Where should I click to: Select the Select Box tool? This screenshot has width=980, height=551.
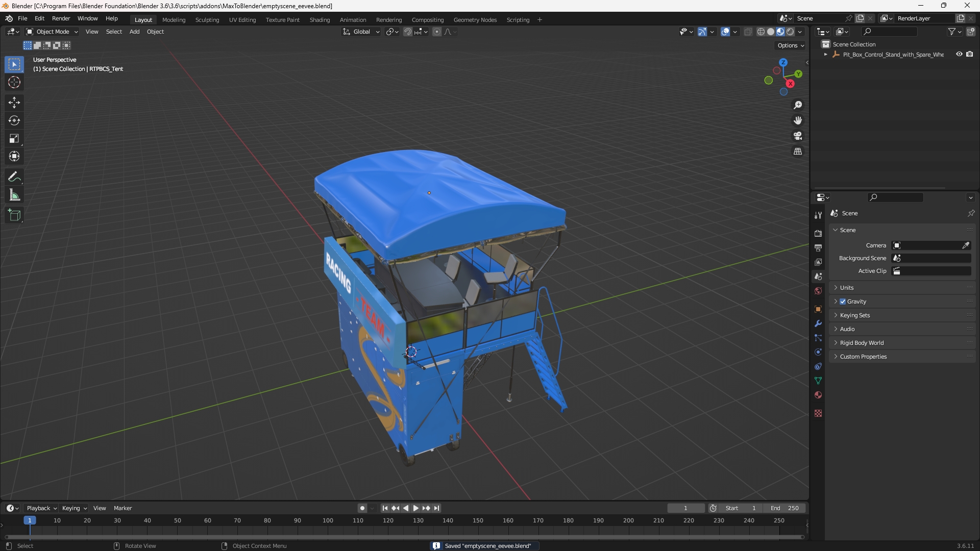14,65
